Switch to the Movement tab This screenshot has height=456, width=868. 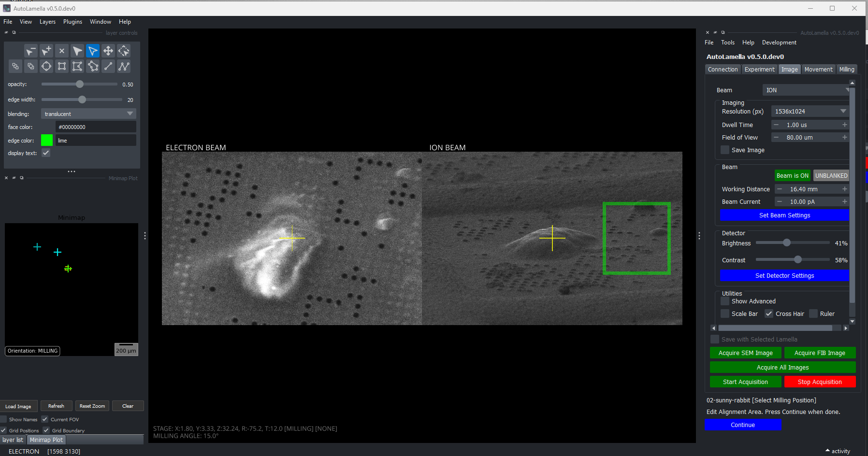[x=818, y=70]
